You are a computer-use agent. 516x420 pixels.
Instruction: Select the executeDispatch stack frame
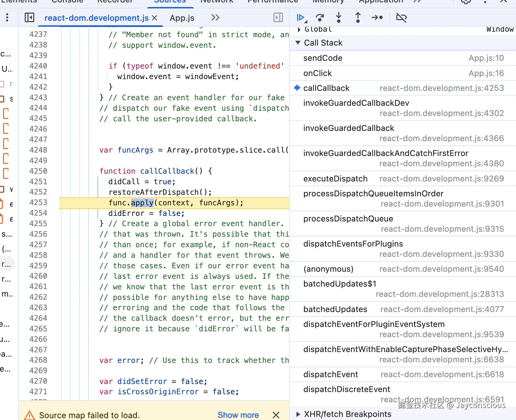coord(403,179)
